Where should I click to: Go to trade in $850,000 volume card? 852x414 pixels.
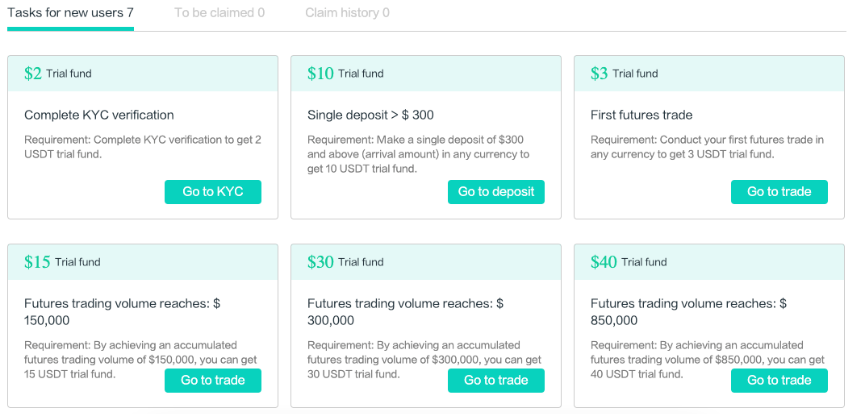tap(779, 380)
